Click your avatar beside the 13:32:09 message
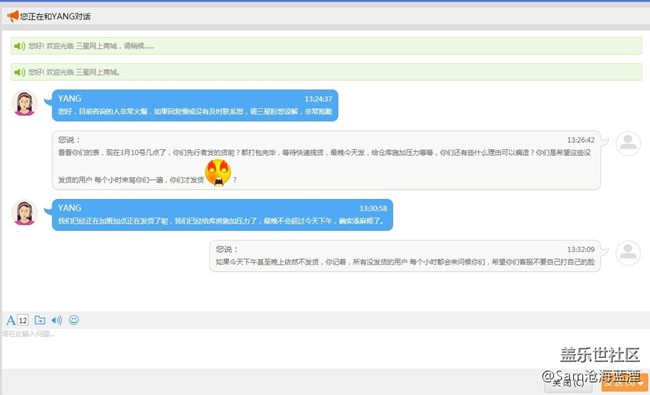Screen dimensions: 650x395 (628, 252)
